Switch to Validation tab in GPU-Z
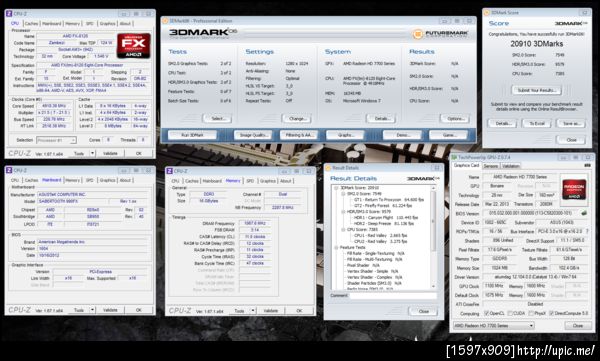Viewport: 600px width, 361px height. pyautogui.click(x=510, y=166)
